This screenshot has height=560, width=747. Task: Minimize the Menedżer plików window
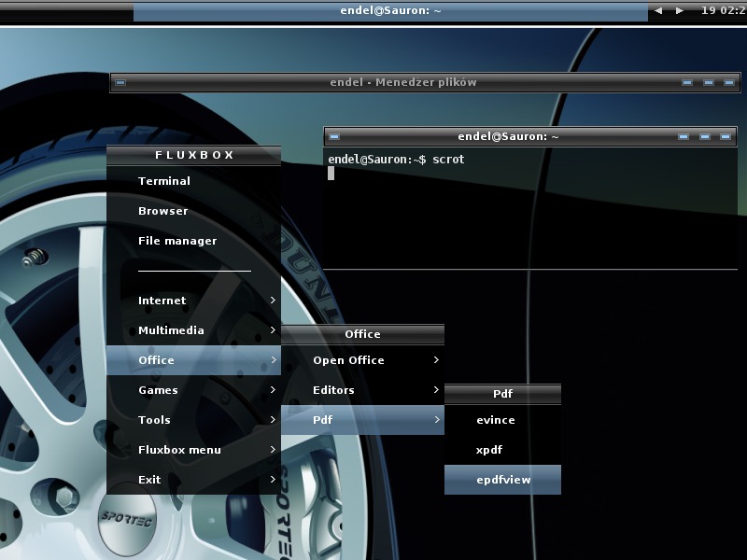(x=687, y=82)
